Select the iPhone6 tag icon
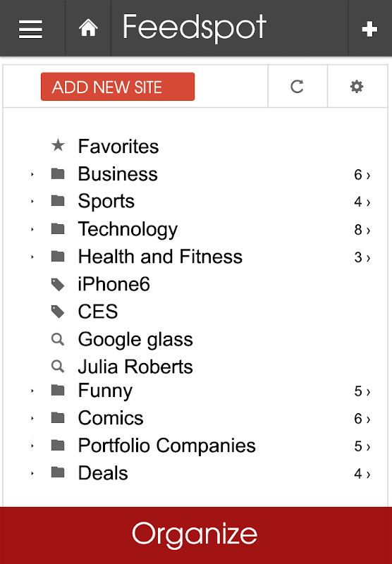Image resolution: width=392 pixels, height=564 pixels. coord(58,285)
